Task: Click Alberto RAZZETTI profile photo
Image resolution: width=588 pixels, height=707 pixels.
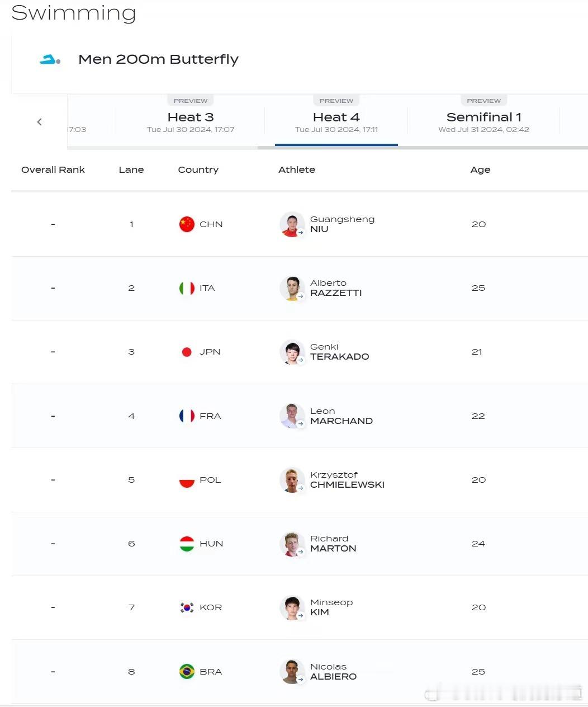Action: tap(292, 288)
